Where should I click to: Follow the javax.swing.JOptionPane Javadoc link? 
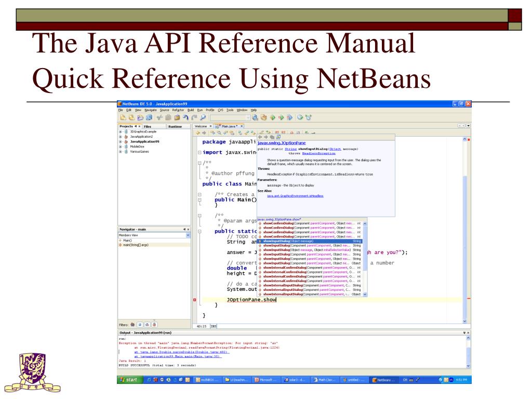pyautogui.click(x=282, y=143)
